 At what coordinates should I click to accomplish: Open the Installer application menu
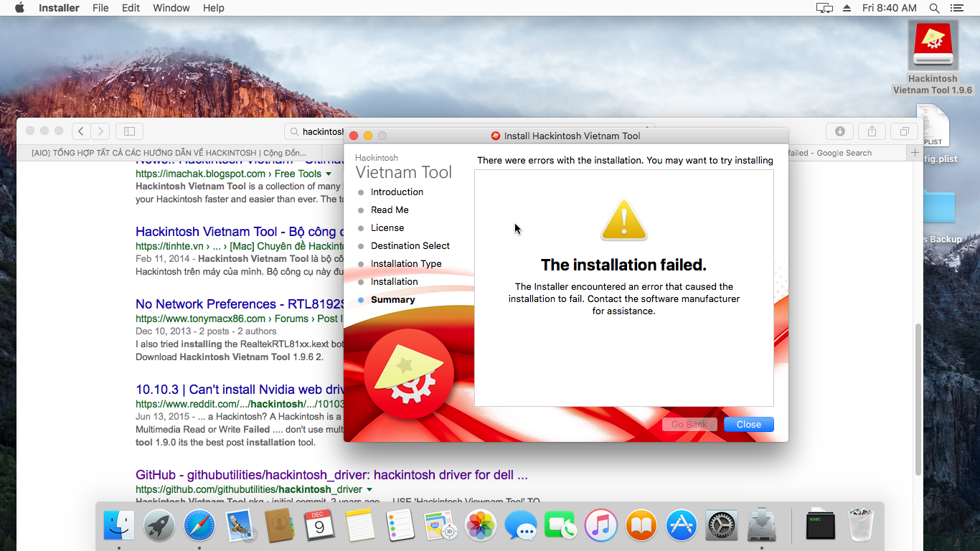pos(60,8)
